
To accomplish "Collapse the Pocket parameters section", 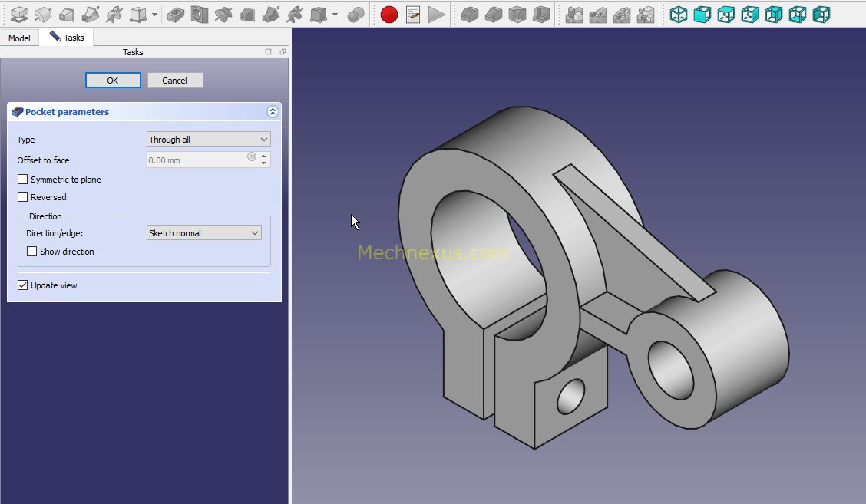I will 273,112.
